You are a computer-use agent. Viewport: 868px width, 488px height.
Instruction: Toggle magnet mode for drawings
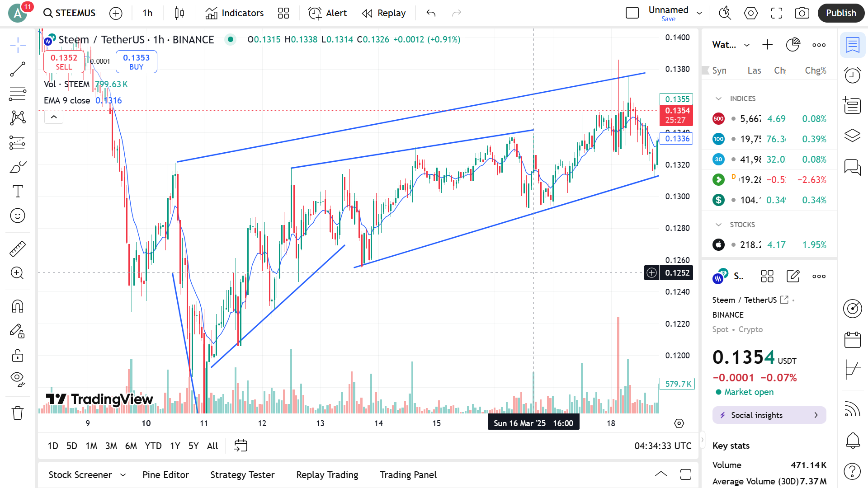click(x=18, y=306)
